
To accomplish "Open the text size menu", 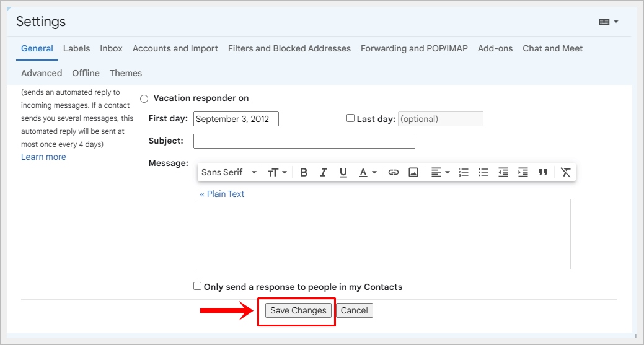I will [277, 172].
